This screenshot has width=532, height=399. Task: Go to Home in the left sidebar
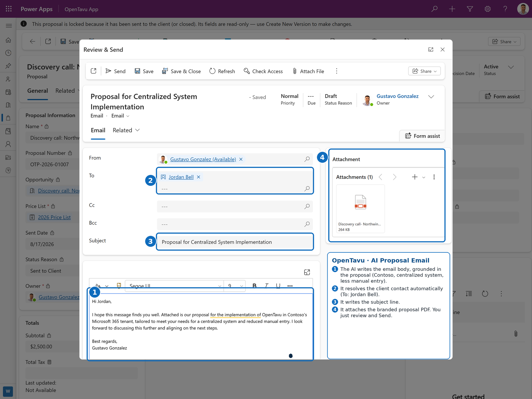point(8,40)
